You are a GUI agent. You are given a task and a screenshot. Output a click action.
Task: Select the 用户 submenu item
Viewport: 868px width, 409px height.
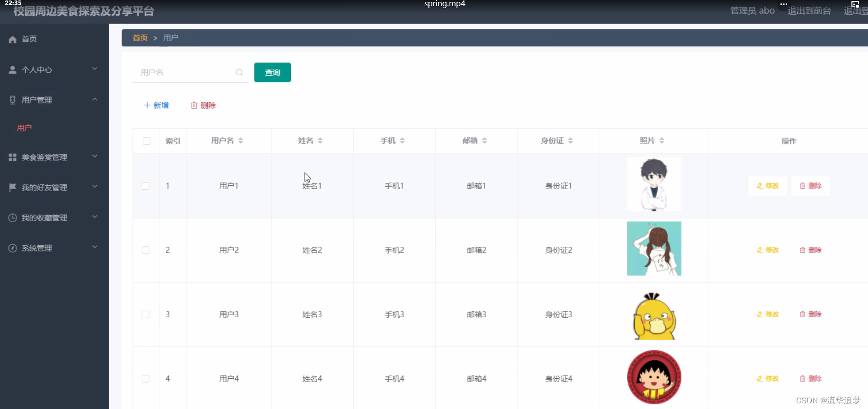point(25,128)
